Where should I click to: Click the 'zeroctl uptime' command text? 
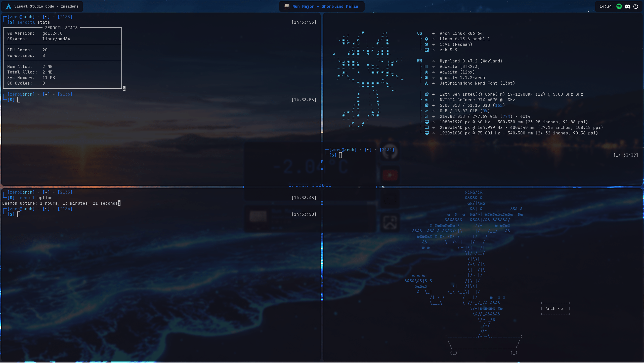[x=35, y=198]
